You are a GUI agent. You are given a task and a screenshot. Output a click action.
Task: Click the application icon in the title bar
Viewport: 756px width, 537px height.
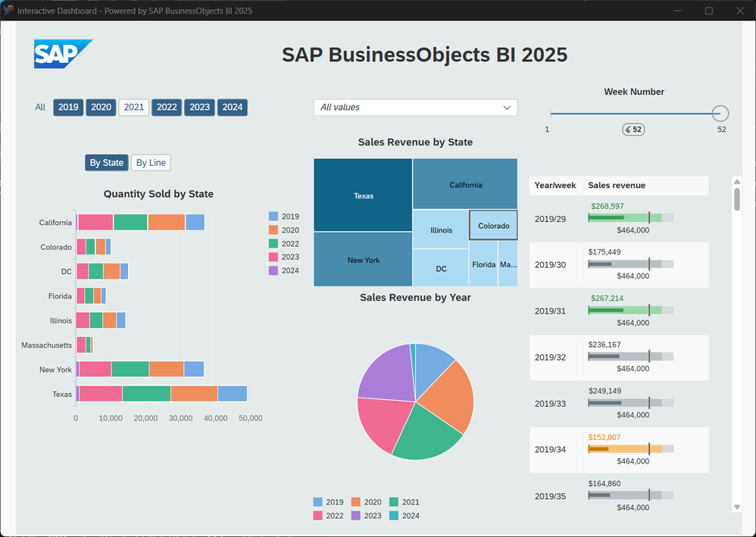[8, 10]
